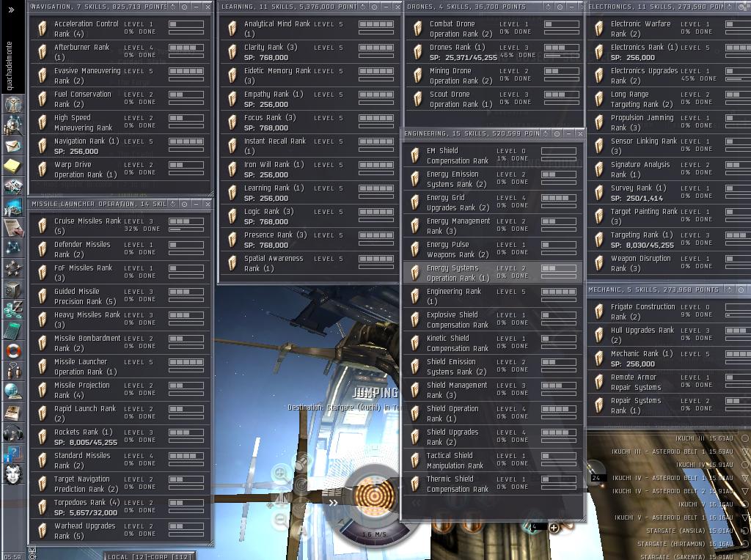Select the Spatial Awareness skill row

pos(309,263)
